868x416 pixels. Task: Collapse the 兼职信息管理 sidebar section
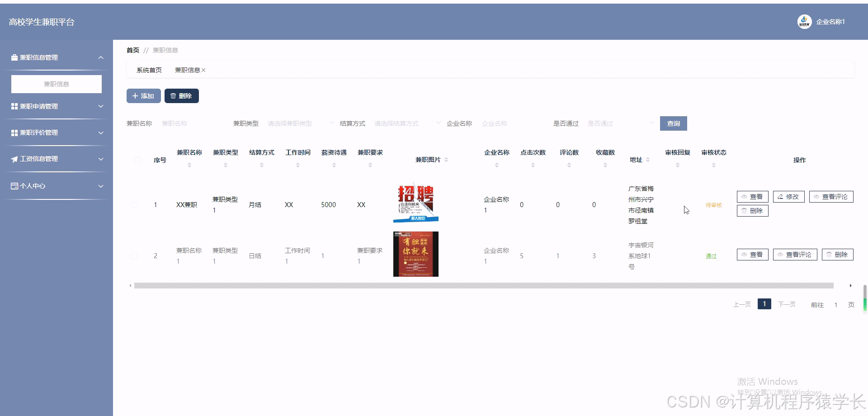pos(101,57)
